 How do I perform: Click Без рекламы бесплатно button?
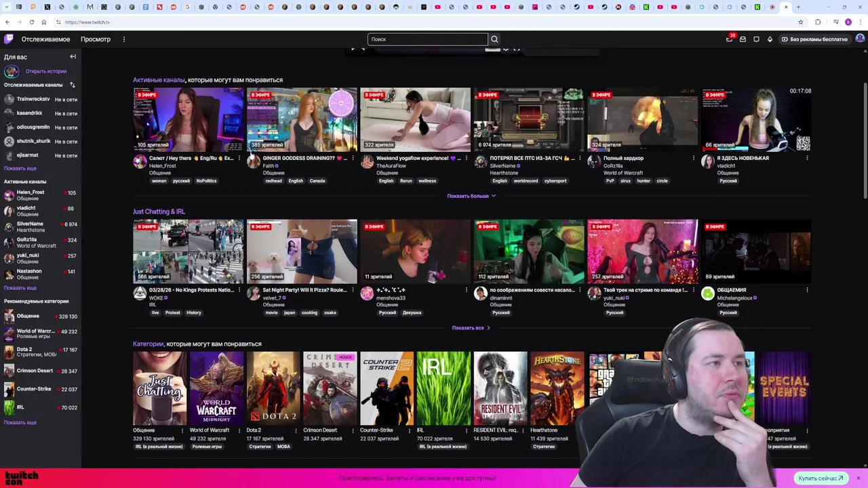tap(814, 39)
